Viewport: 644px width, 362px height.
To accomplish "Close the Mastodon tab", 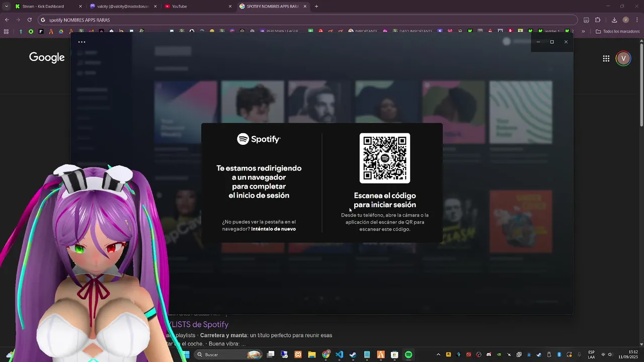I will click(155, 7).
